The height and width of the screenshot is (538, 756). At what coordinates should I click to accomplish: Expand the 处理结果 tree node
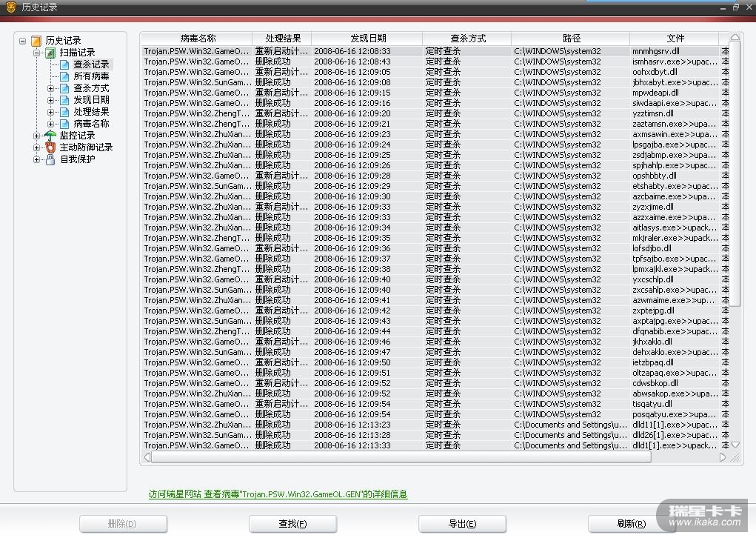point(50,112)
